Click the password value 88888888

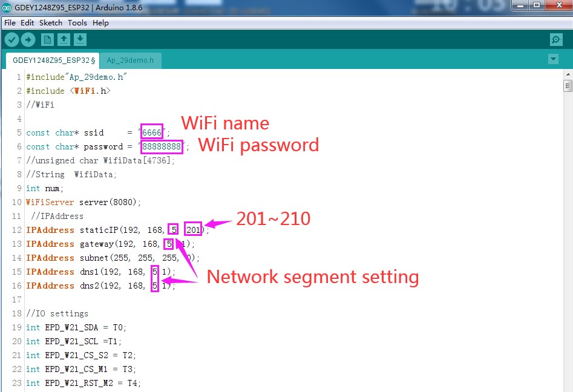(162, 146)
